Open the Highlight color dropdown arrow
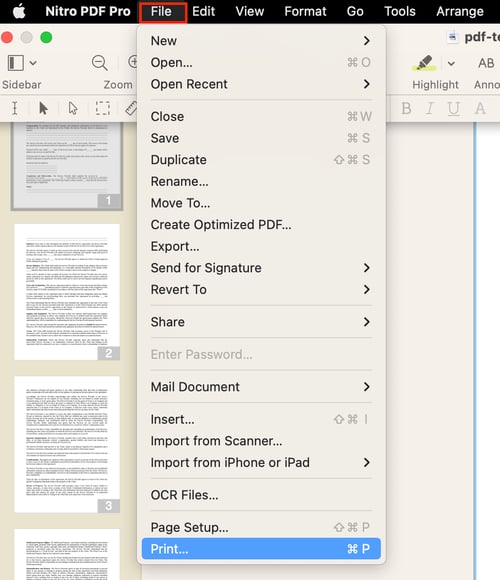 [x=451, y=64]
